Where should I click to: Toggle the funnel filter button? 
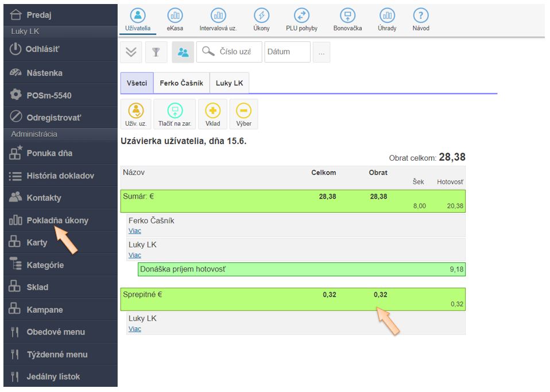(x=156, y=52)
